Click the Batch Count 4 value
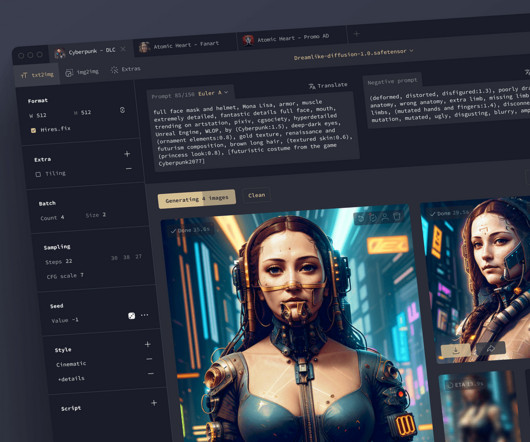 (52, 218)
